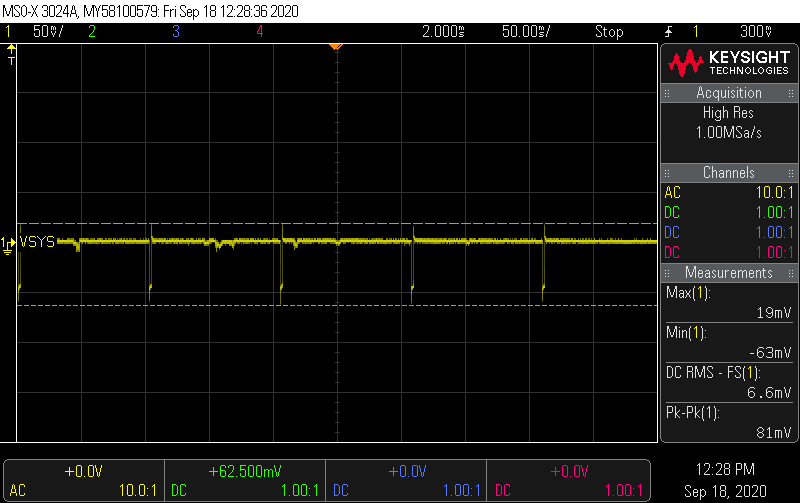Click the rising edge trigger icon

[x=668, y=32]
